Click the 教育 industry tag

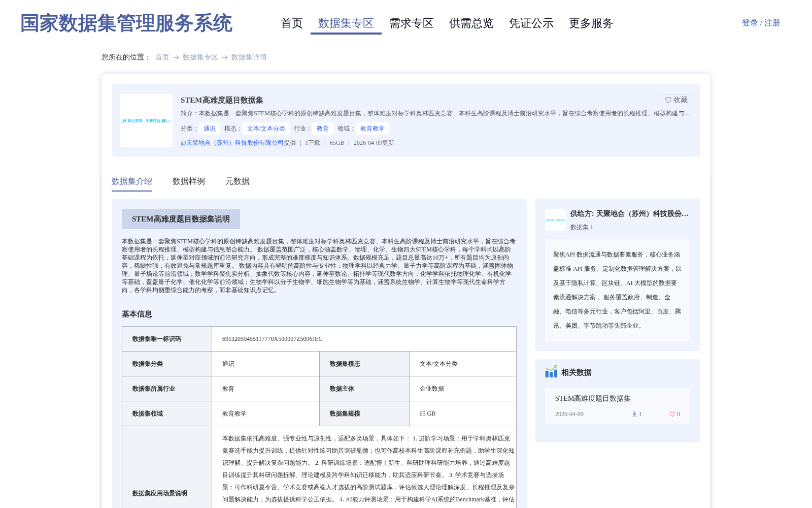(323, 129)
